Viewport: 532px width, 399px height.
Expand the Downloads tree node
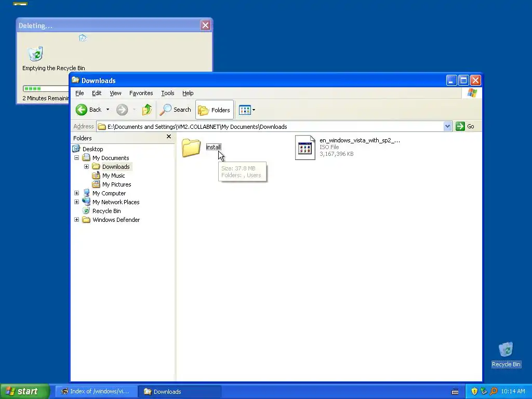[87, 167]
